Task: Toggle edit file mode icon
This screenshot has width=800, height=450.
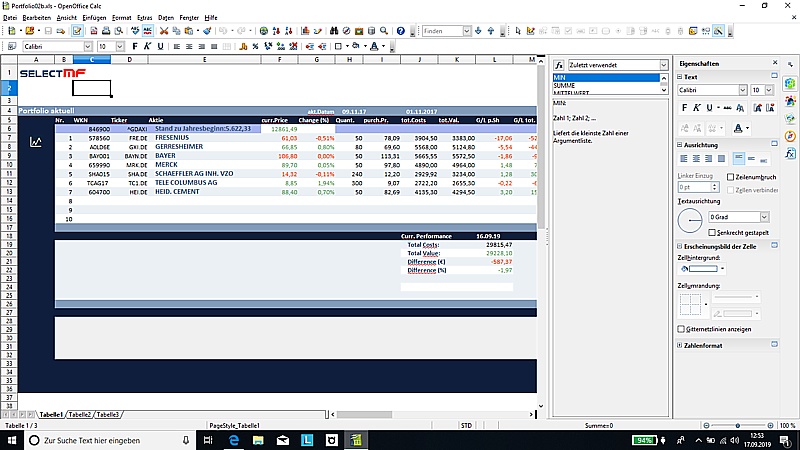Action: 77,31
